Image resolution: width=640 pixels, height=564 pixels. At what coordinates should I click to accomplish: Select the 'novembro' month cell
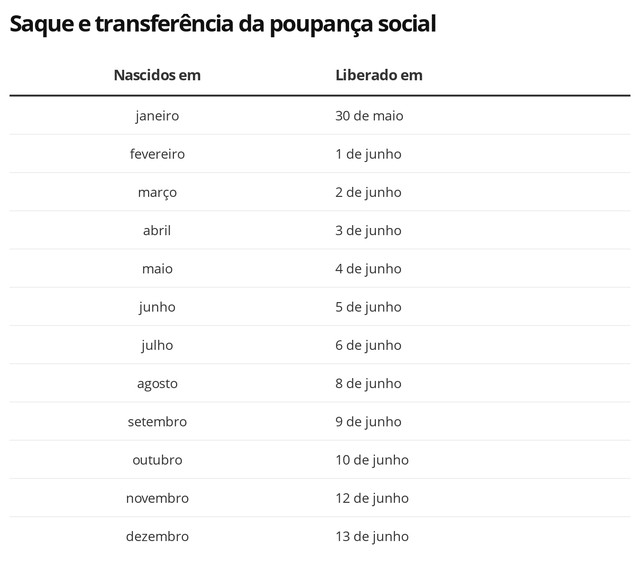tap(157, 498)
